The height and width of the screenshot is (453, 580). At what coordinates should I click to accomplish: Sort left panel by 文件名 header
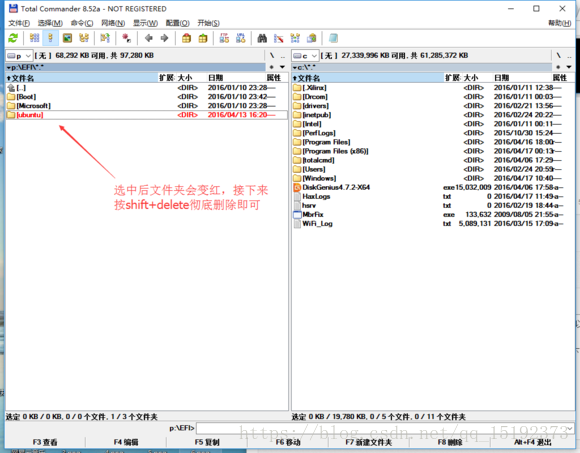coord(82,78)
